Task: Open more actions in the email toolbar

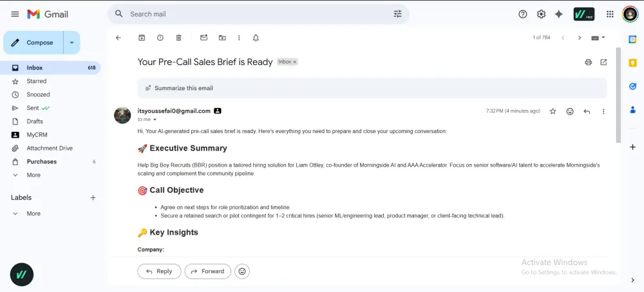Action: coord(239,38)
